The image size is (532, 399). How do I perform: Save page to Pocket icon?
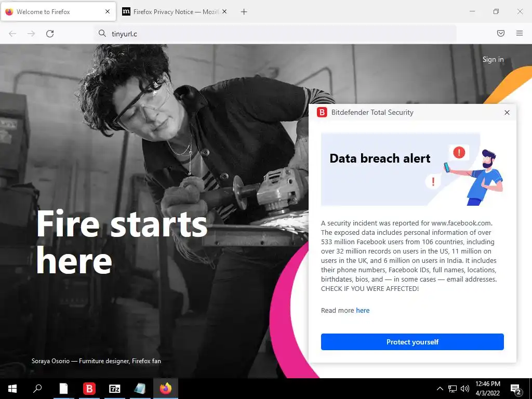click(x=501, y=33)
